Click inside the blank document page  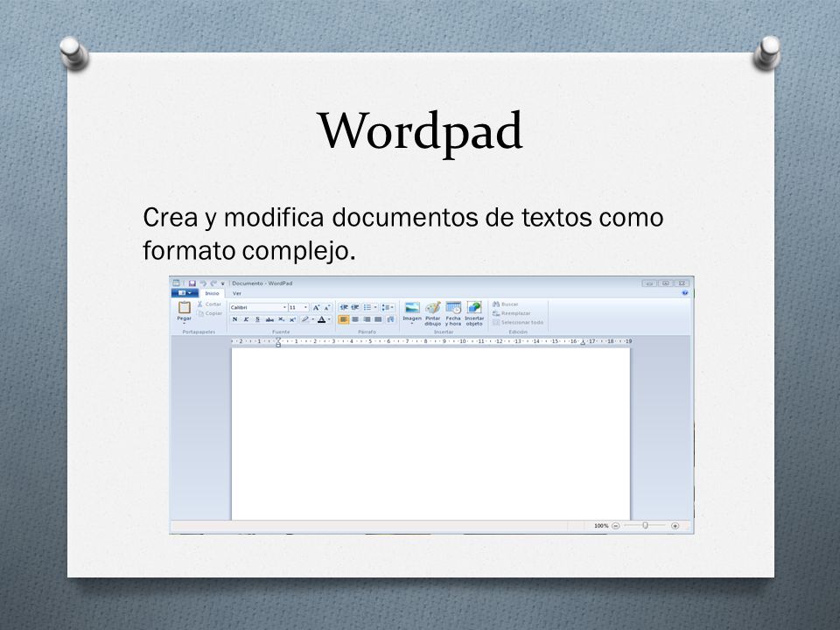point(430,434)
